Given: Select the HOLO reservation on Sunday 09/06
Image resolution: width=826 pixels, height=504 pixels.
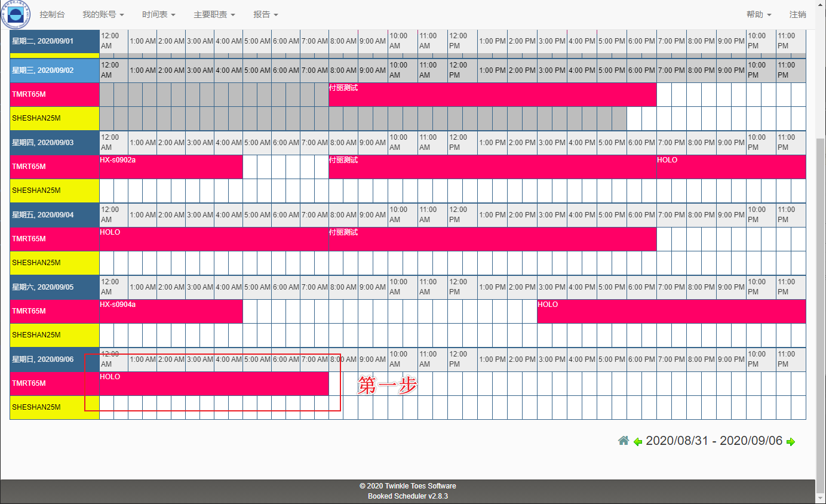Looking at the screenshot, I should point(214,383).
